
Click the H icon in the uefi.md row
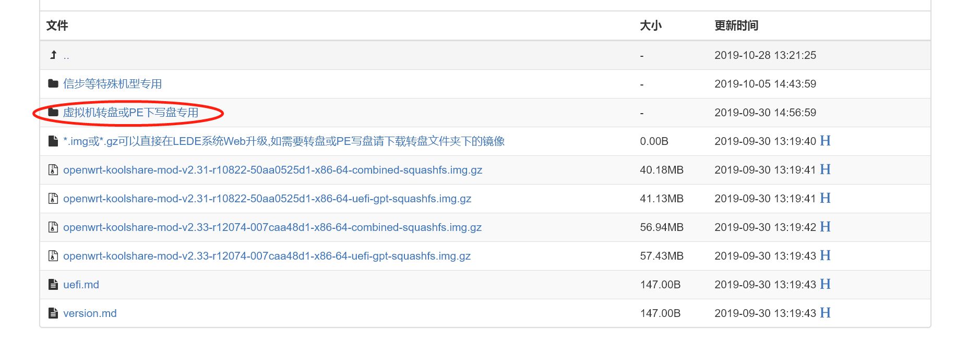825,284
